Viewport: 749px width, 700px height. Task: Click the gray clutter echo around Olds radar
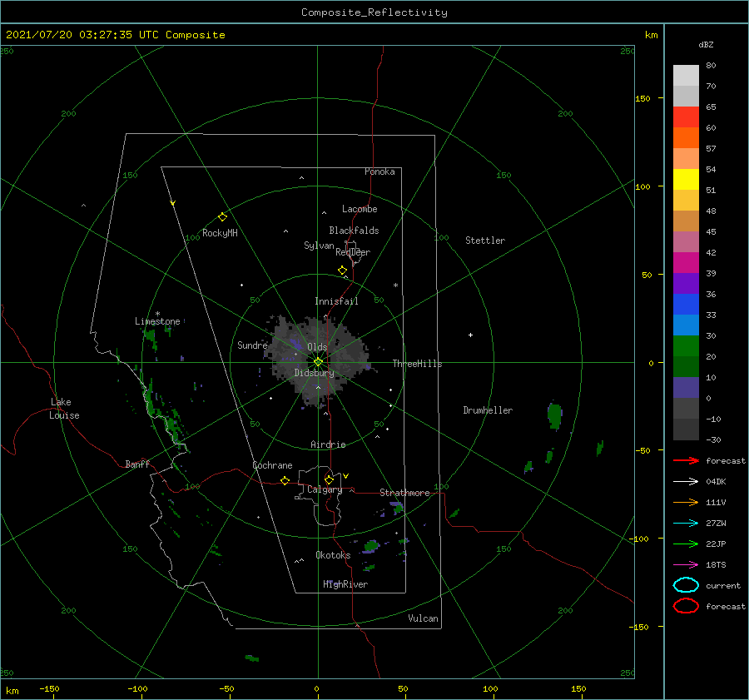coord(319,360)
